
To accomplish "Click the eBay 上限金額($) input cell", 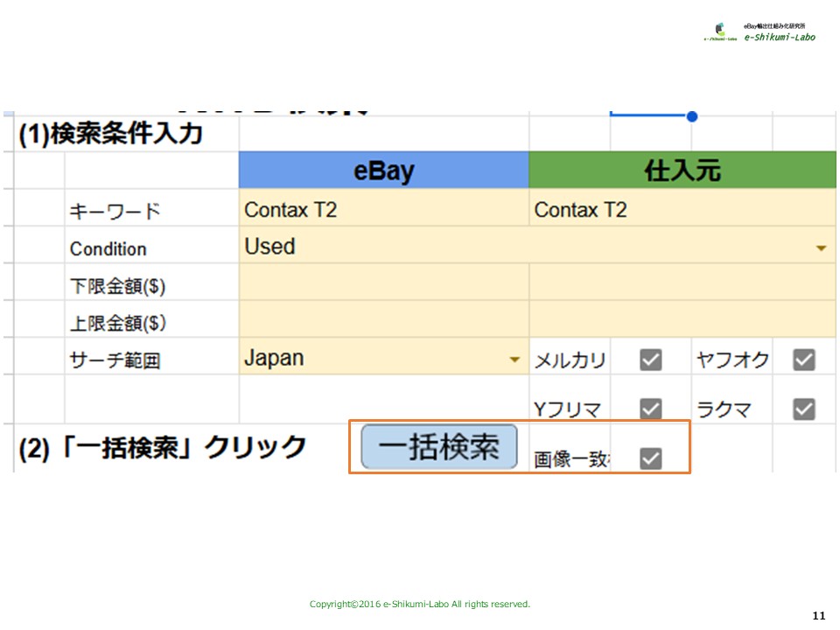I will [383, 319].
